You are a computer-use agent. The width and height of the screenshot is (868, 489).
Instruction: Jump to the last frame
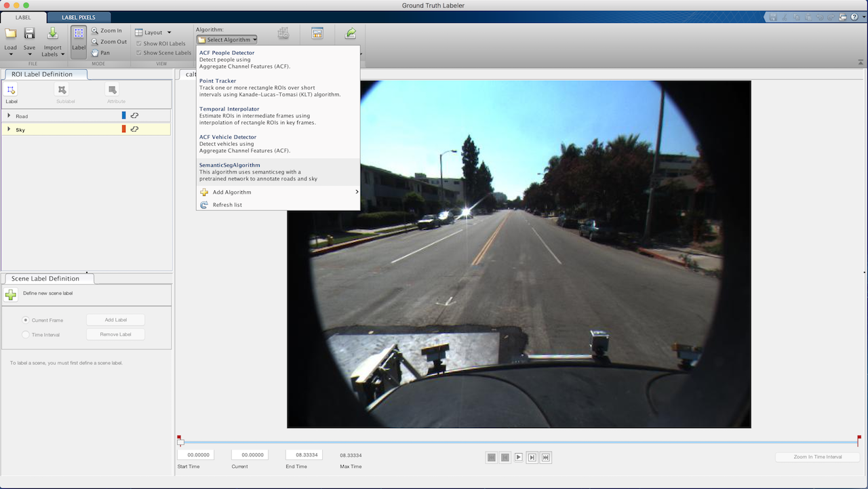tap(546, 458)
